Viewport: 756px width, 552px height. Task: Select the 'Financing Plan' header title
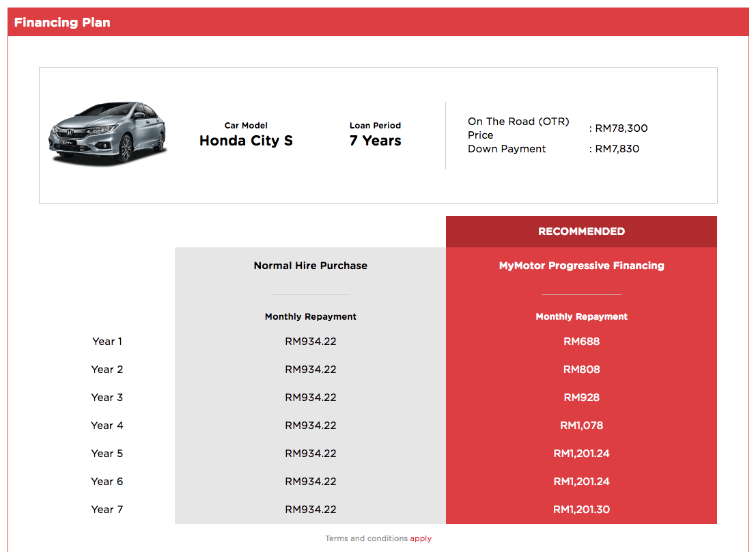coord(62,22)
